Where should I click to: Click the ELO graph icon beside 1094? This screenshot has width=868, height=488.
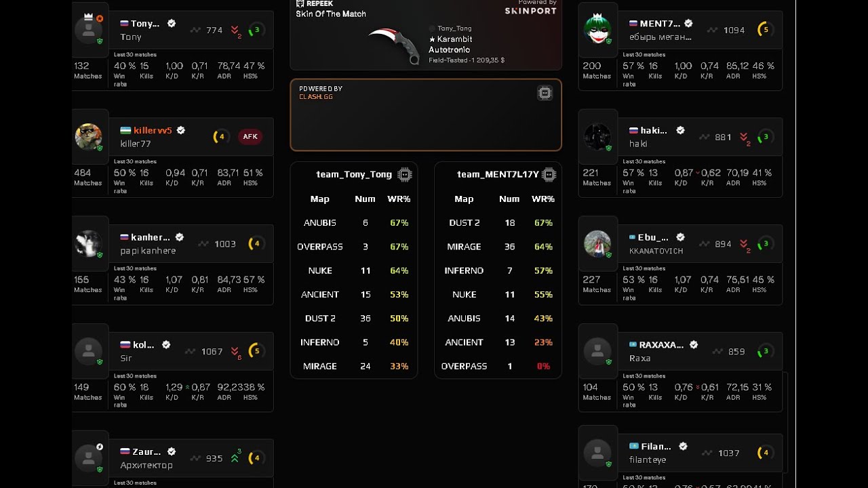[x=712, y=30]
